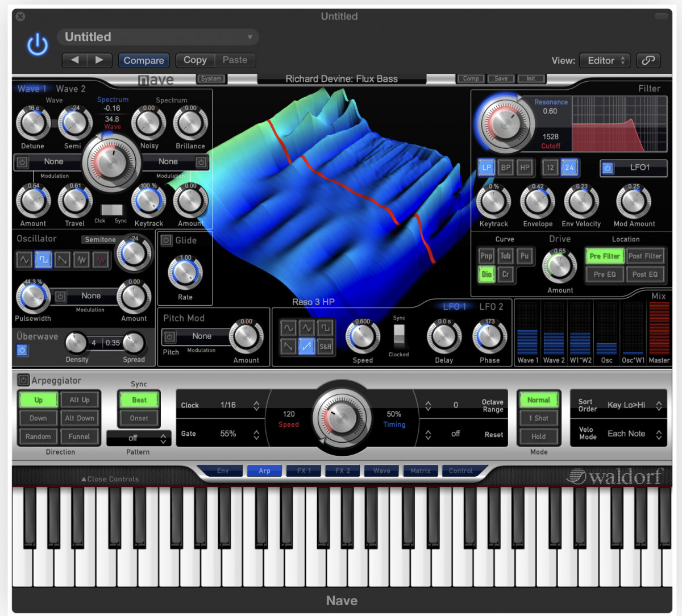Select the Post Filter drive location
The image size is (682, 616).
pyautogui.click(x=644, y=256)
